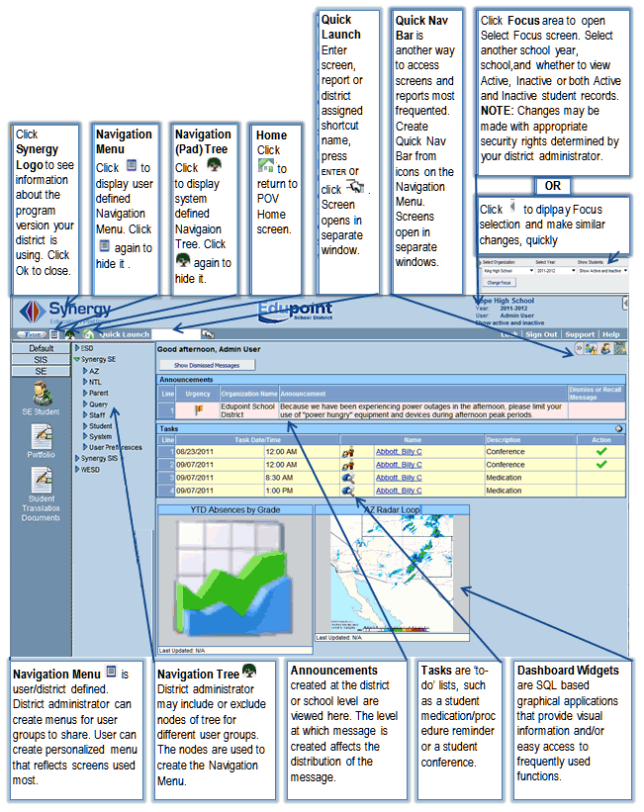Open the Select Organization dropdown

507,271
